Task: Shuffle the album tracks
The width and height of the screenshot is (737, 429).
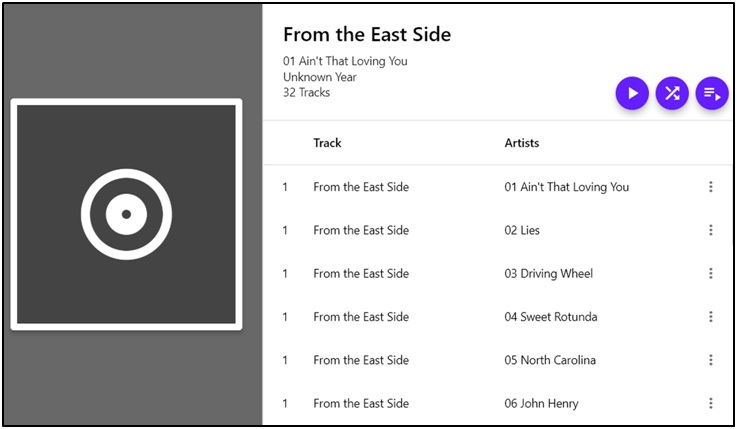Action: (x=672, y=93)
